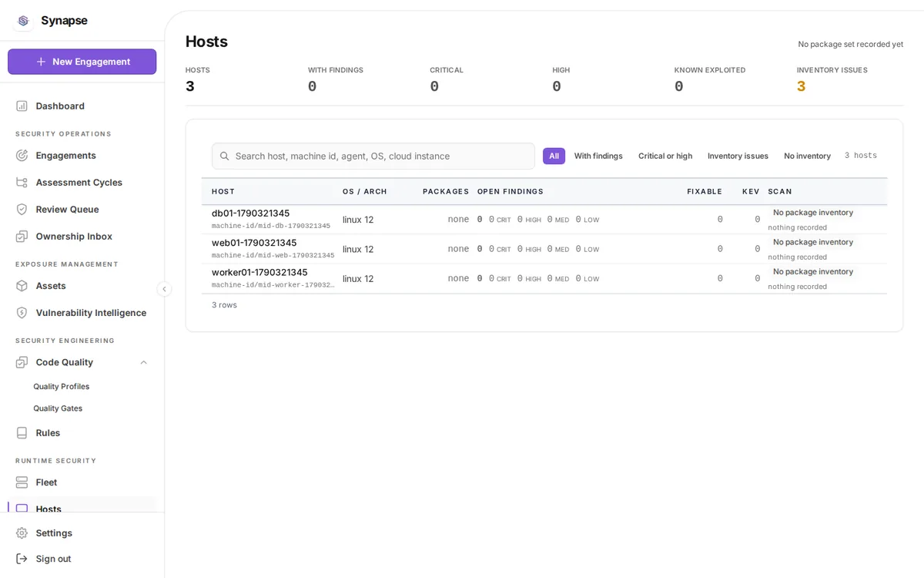Click No package inventory badge for web01

click(813, 242)
